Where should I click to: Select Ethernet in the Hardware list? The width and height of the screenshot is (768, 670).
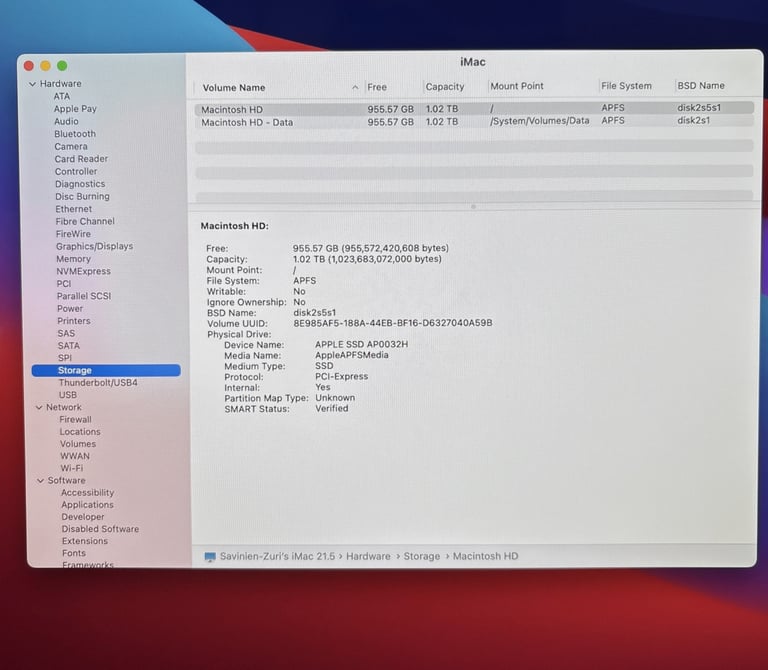coord(73,209)
